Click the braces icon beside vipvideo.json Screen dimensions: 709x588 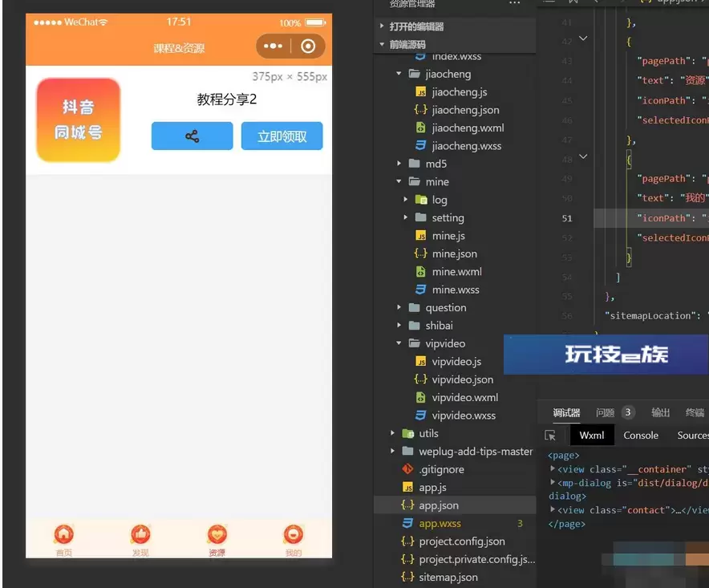point(421,379)
